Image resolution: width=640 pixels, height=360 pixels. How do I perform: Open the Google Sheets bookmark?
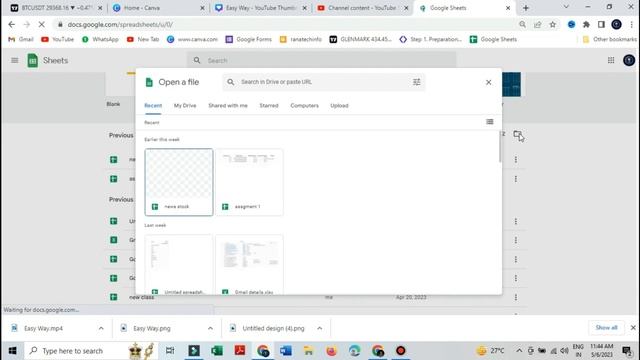[x=493, y=39]
